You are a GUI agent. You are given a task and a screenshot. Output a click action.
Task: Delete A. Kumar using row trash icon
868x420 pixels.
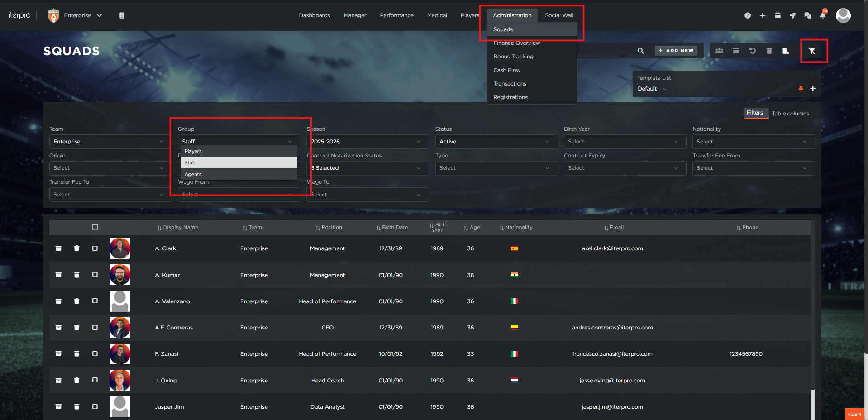pos(76,275)
